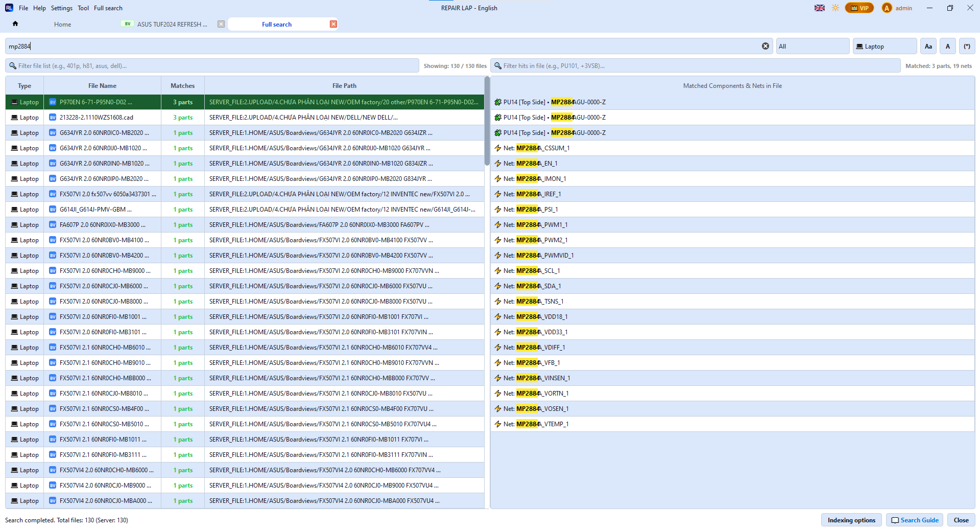
Task: Click the net icon for MP2884A_EN_1
Action: pyautogui.click(x=498, y=163)
